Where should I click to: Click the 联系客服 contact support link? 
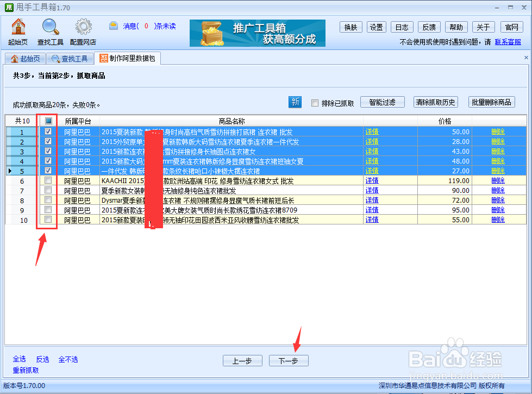(508, 42)
